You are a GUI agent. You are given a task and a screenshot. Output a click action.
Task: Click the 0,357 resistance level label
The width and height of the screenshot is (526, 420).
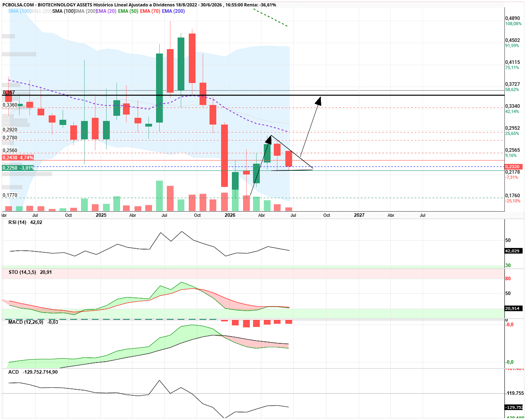[x=9, y=93]
